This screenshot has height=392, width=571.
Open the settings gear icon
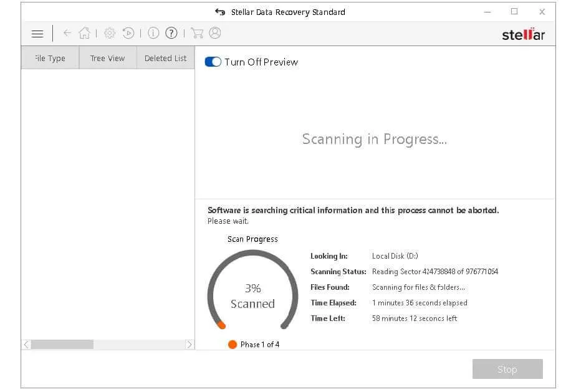click(x=110, y=34)
